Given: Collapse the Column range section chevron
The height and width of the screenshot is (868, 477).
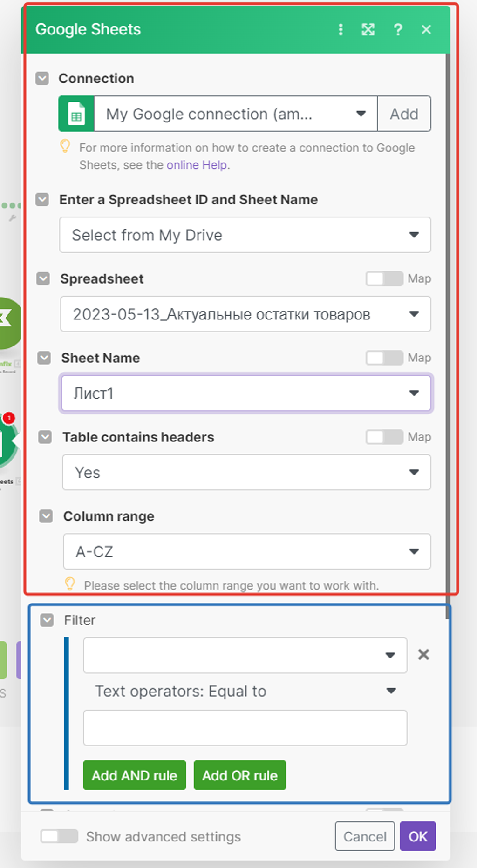Looking at the screenshot, I should click(x=46, y=516).
